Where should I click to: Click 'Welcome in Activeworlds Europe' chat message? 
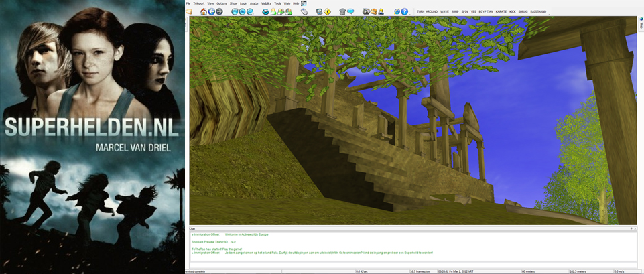(x=247, y=234)
